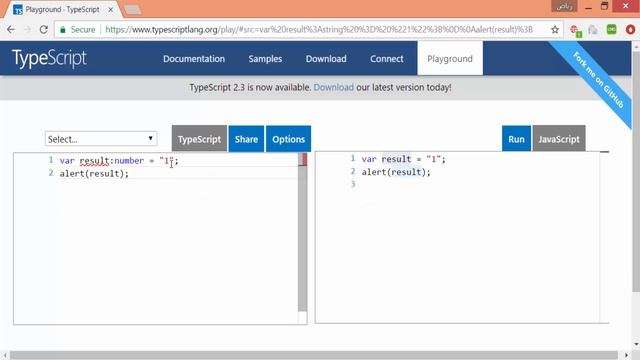Open the red extension icon with badge
Screen dimensions: 640x360
pyautogui.click(x=576, y=30)
